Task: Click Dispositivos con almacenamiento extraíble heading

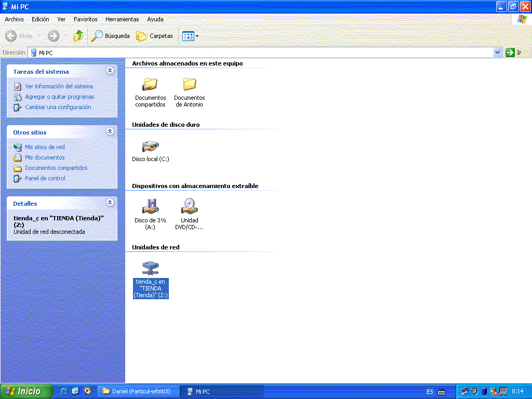Action: pos(195,186)
